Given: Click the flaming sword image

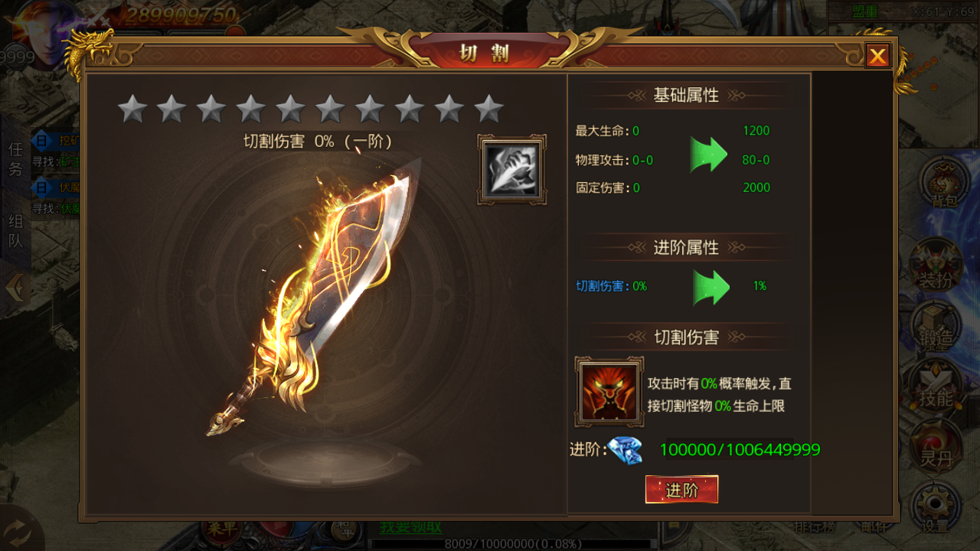Looking at the screenshot, I should tap(314, 297).
